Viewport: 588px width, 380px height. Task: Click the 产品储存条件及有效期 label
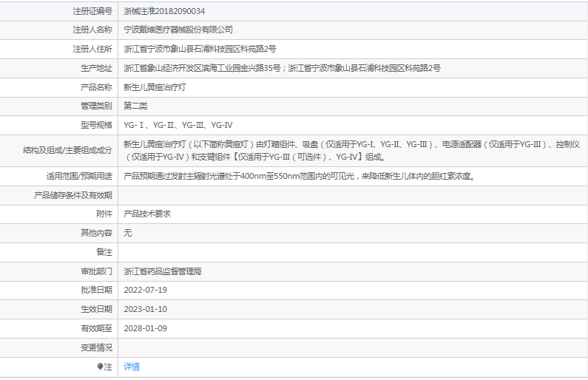click(x=73, y=195)
